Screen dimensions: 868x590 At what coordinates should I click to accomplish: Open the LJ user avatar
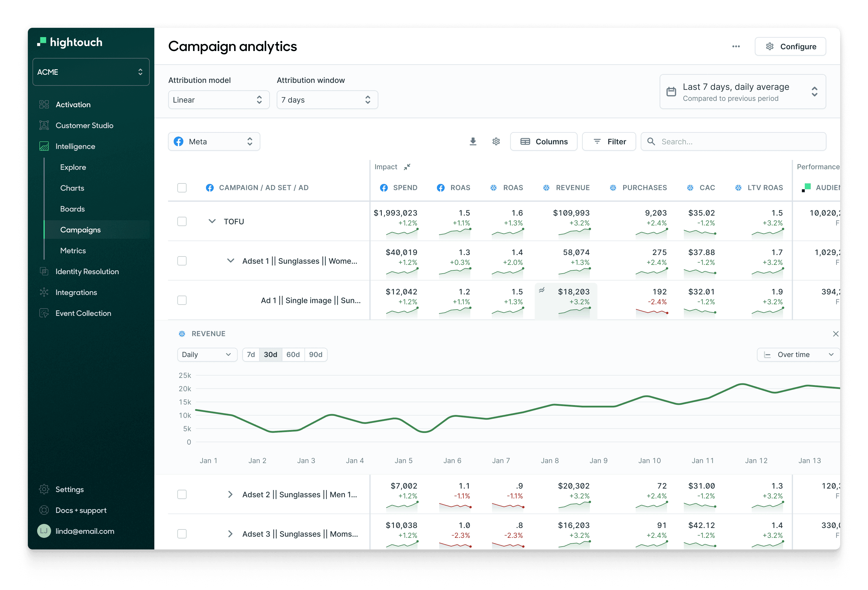[44, 531]
